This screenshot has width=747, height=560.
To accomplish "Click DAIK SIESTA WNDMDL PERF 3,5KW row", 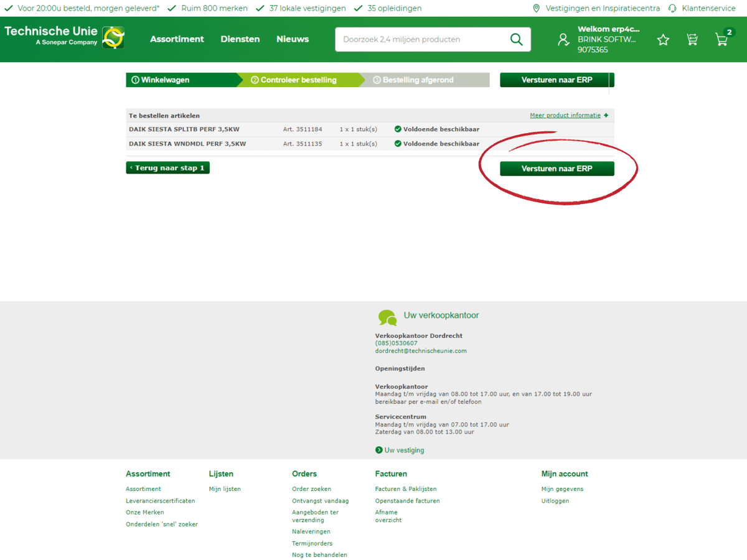I will 370,144.
